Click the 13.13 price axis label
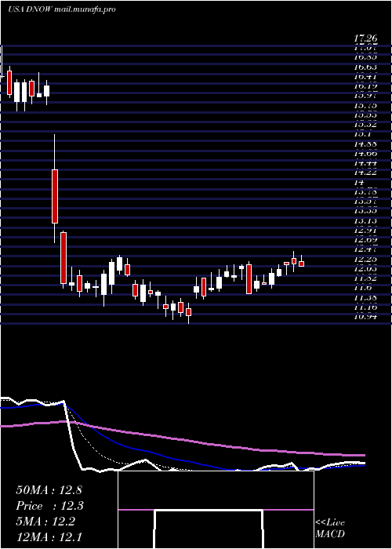 [365, 221]
